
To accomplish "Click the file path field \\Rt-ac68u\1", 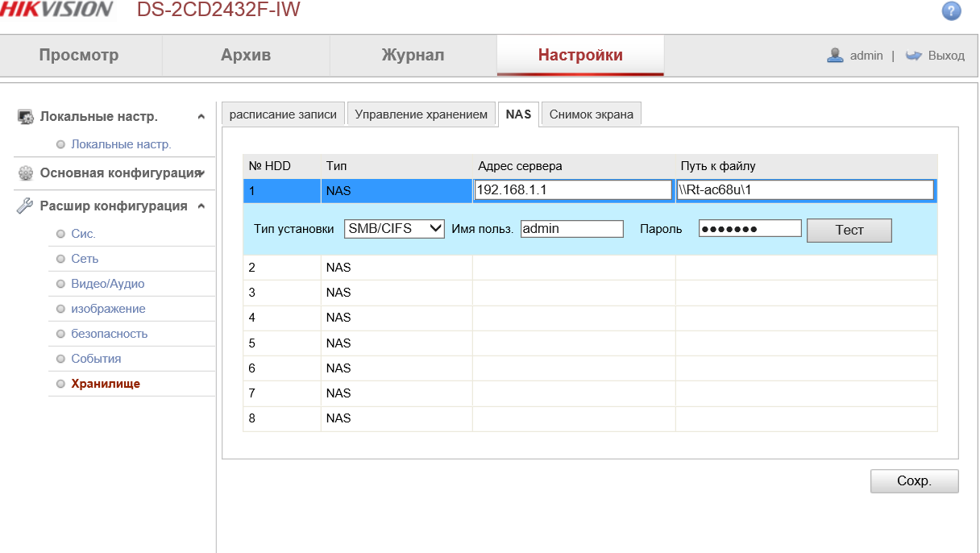I will click(805, 189).
